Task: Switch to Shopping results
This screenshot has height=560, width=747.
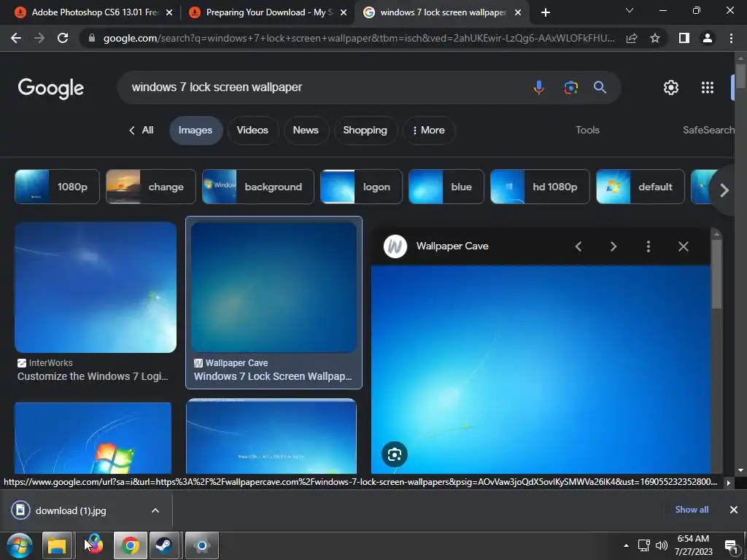Action: (365, 130)
